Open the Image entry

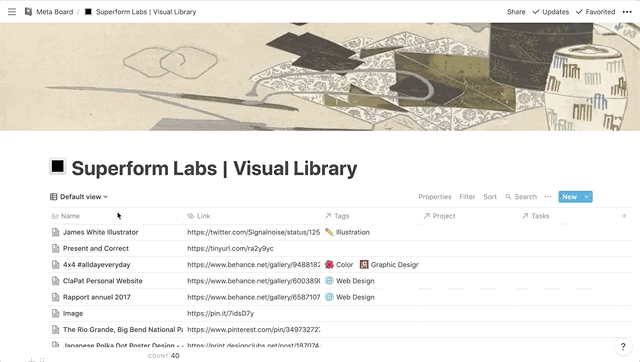tap(73, 313)
